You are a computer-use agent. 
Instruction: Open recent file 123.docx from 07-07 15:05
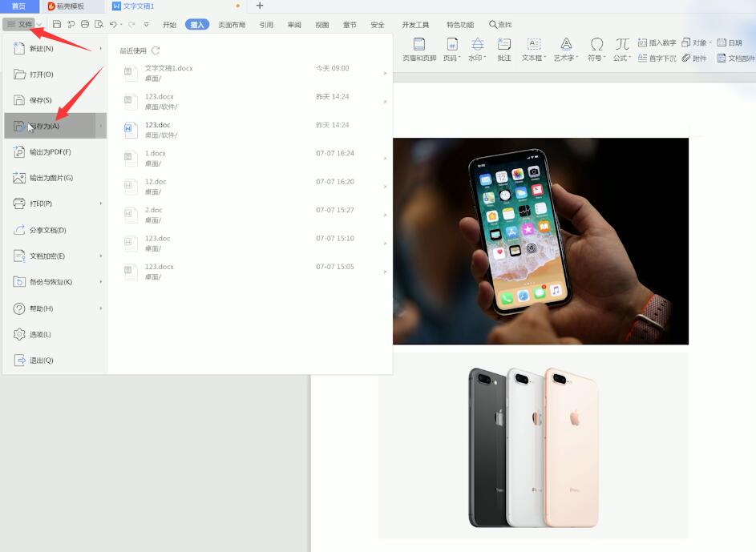(254, 271)
